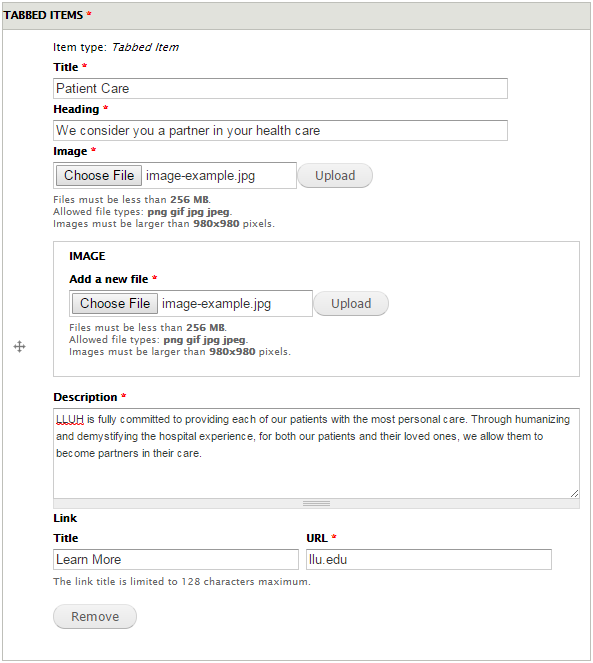Click the TABBED ITEMS header bar
The width and height of the screenshot is (593, 663).
296,16
